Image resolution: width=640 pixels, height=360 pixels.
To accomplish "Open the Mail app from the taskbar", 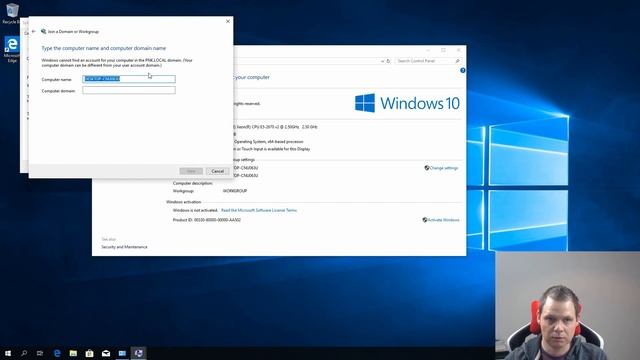I will point(106,353).
